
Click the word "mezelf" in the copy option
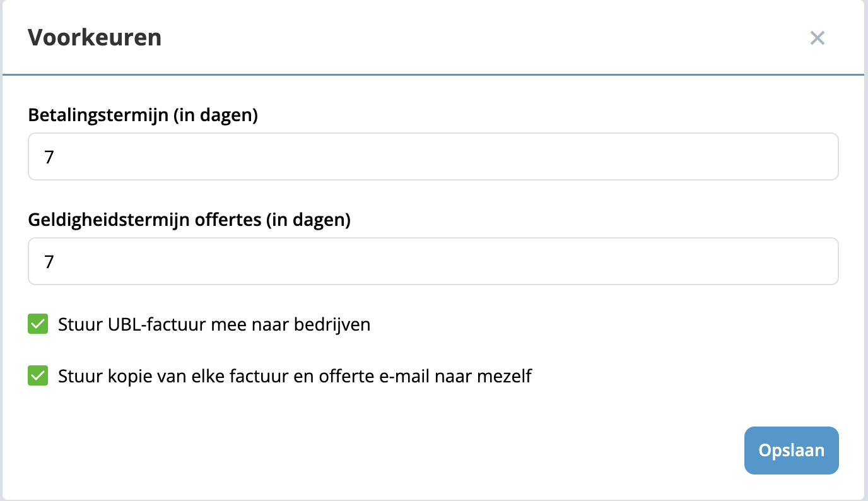point(505,376)
